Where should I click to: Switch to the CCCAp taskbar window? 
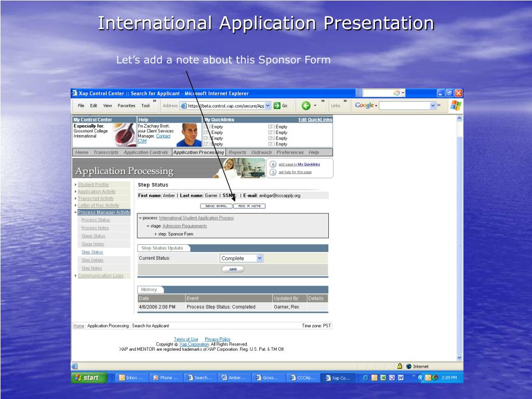303,378
